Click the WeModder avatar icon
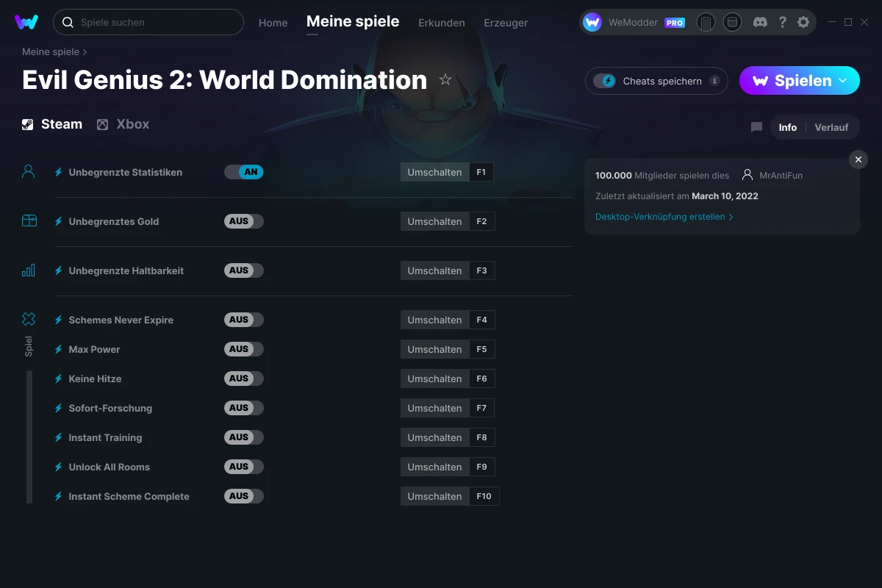The height and width of the screenshot is (588, 882). (x=592, y=22)
